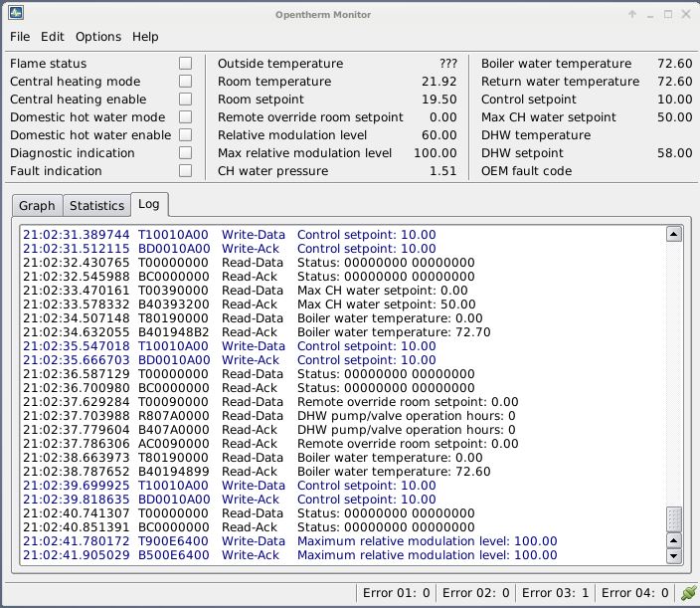The width and height of the screenshot is (700, 608).
Task: Click the connection plug icon in status bar
Action: [689, 593]
